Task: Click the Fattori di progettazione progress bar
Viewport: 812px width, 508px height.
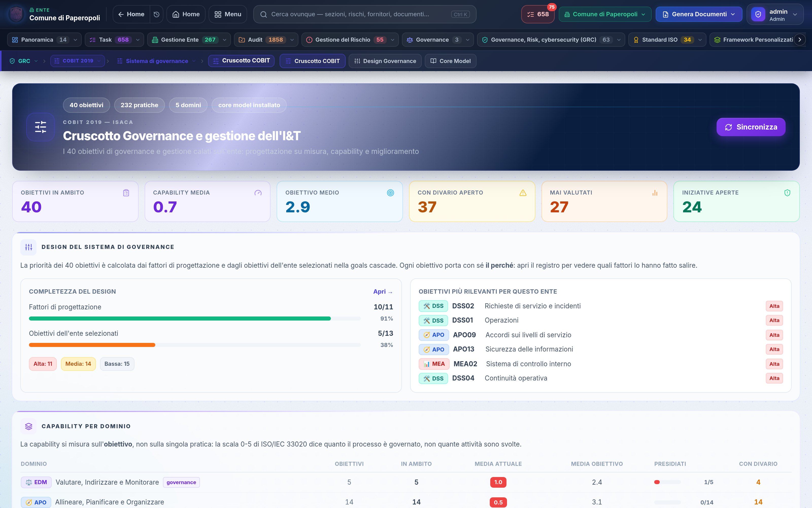Action: pos(195,319)
